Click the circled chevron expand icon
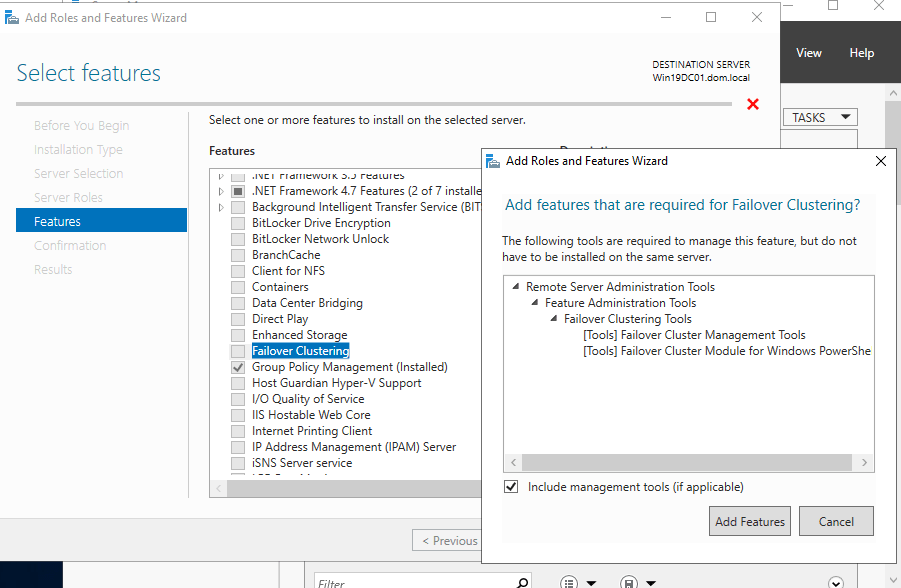This screenshot has width=901, height=588. coord(836,582)
